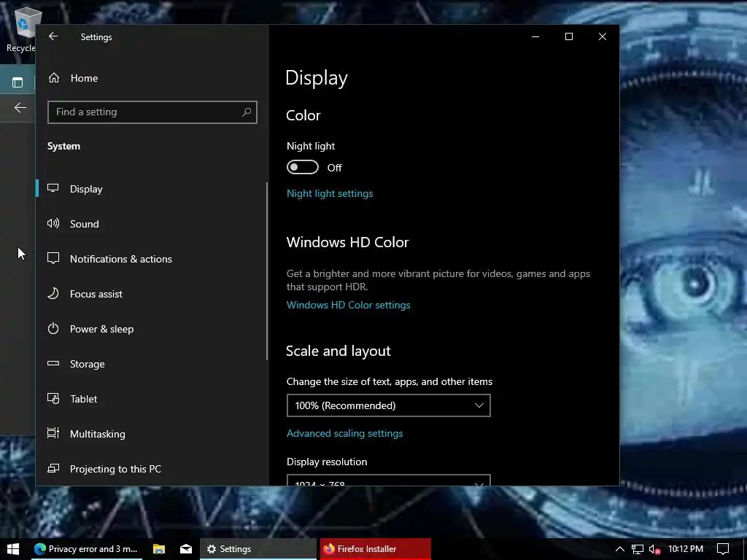Click the tab actions icon in the Edge window
Image resolution: width=747 pixels, height=560 pixels.
click(18, 82)
